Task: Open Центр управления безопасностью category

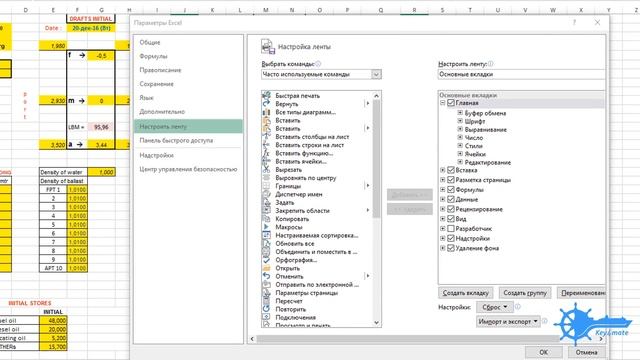Action: pyautogui.click(x=188, y=169)
